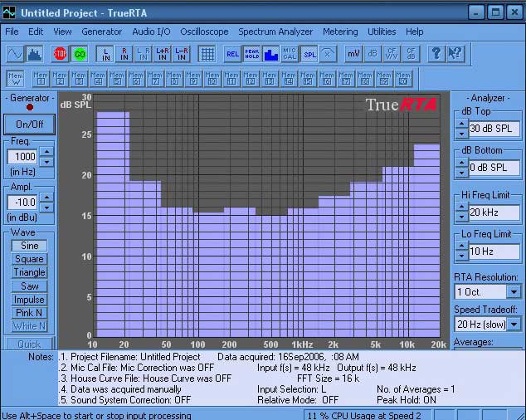
Task: Click the Mem W memory icon
Action: click(16, 79)
